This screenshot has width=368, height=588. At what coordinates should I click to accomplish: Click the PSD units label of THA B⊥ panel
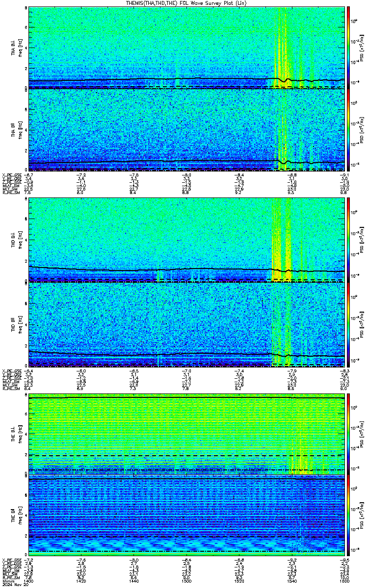[x=361, y=48]
